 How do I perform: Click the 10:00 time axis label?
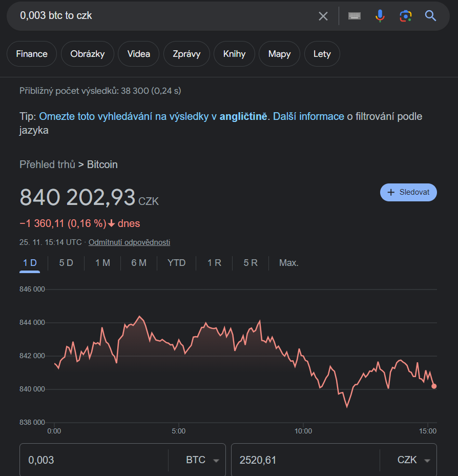coord(303,431)
